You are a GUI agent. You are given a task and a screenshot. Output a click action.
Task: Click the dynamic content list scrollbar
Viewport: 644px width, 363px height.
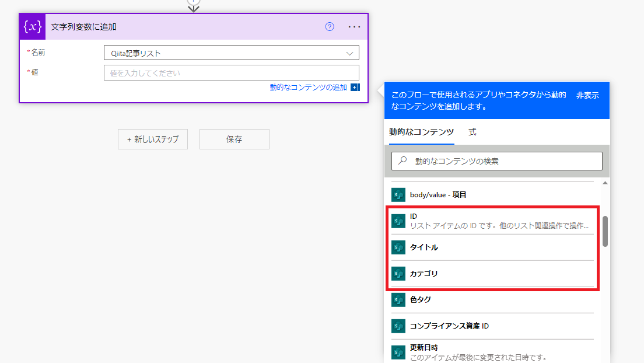pyautogui.click(x=605, y=231)
